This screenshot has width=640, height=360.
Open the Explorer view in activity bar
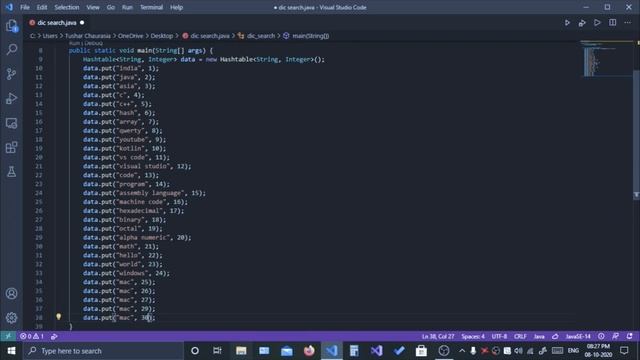click(x=11, y=26)
